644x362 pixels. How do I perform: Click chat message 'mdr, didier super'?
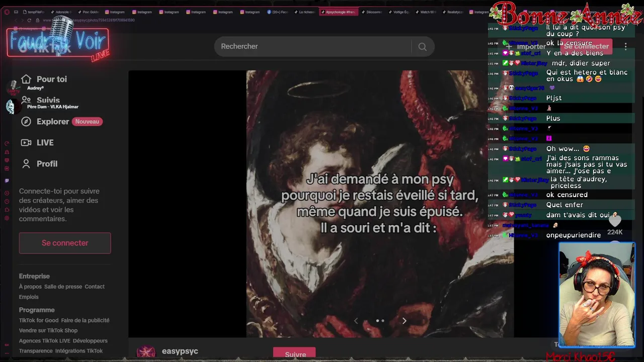point(581,63)
